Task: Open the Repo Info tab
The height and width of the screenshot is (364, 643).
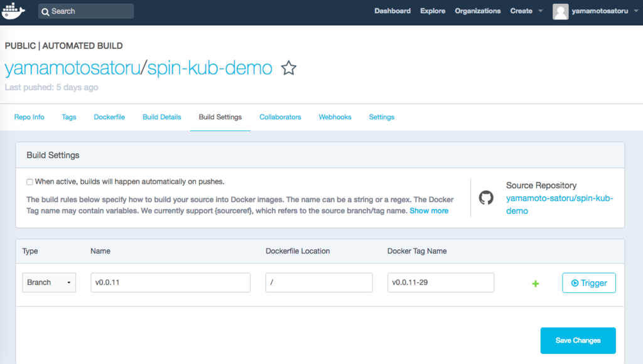Action: pyautogui.click(x=29, y=117)
